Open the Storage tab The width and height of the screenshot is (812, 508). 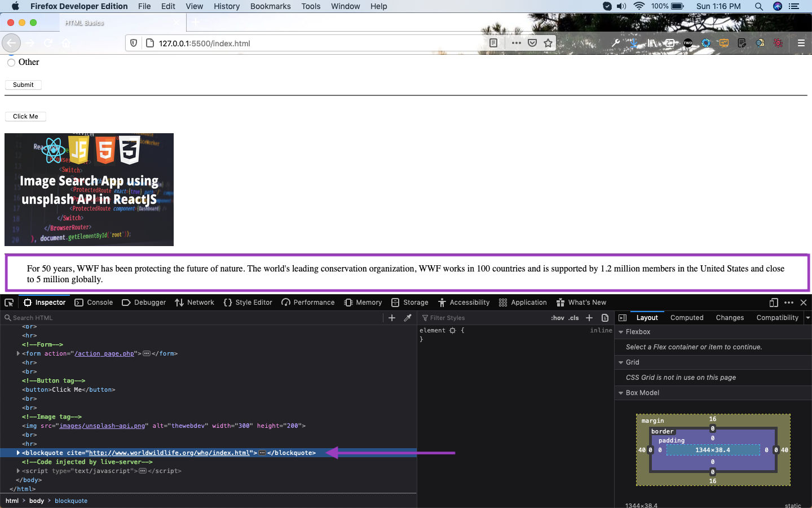(409, 303)
